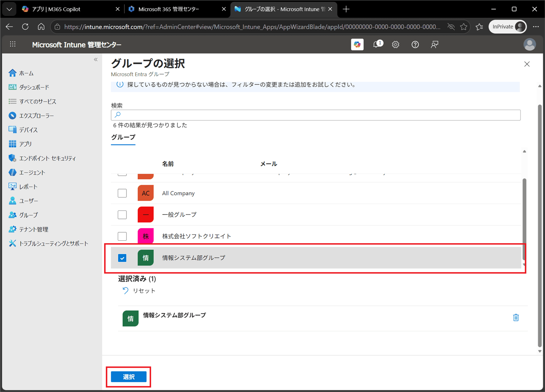Click the 選択 button
Screen dimensions: 545x392
click(x=129, y=377)
